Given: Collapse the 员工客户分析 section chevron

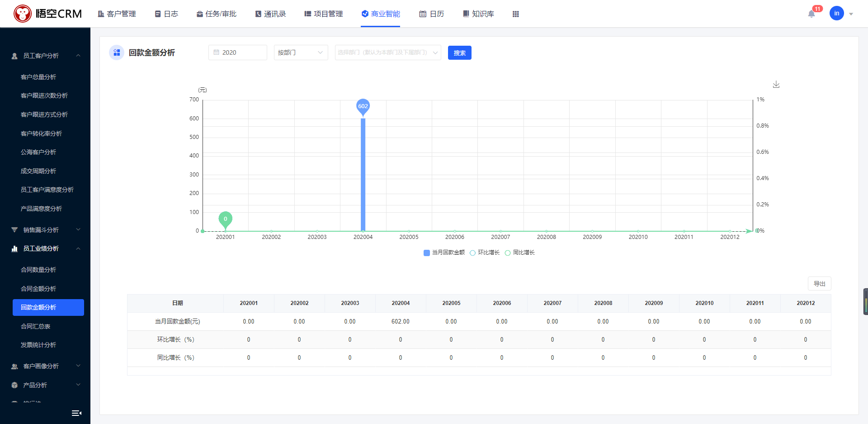Looking at the screenshot, I should point(78,56).
